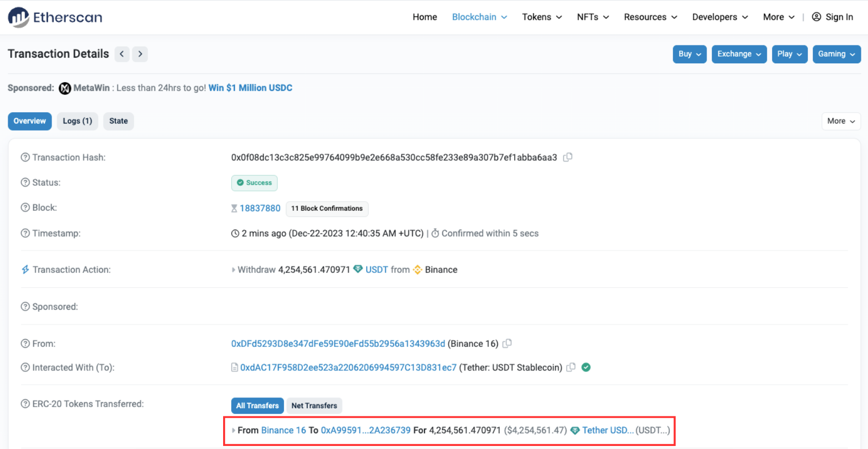868x449 pixels.
Task: Click the hourglass icon beside block number
Action: pyautogui.click(x=234, y=208)
